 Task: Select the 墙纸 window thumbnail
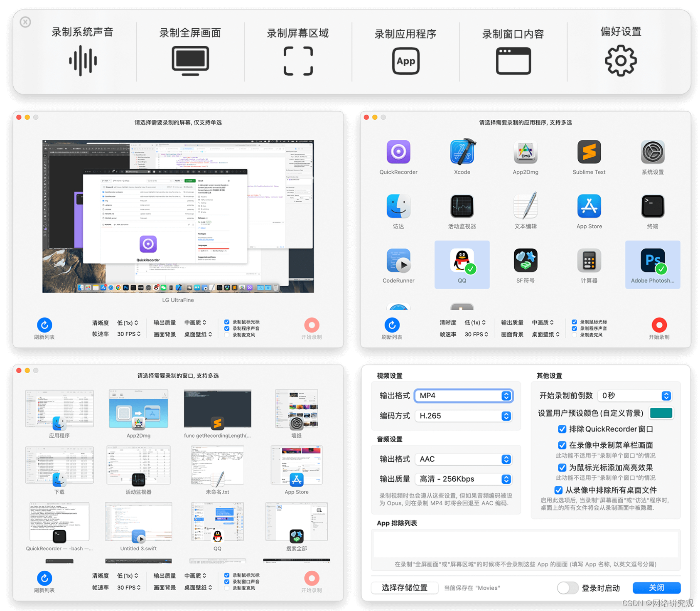pos(296,409)
